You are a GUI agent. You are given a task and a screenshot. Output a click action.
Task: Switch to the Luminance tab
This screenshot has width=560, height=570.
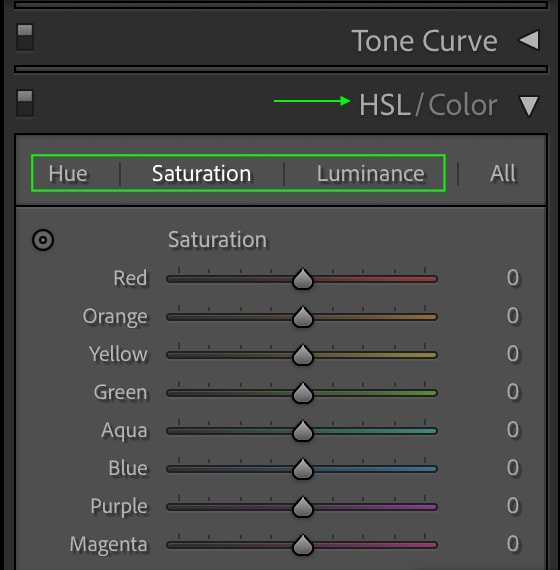[371, 173]
